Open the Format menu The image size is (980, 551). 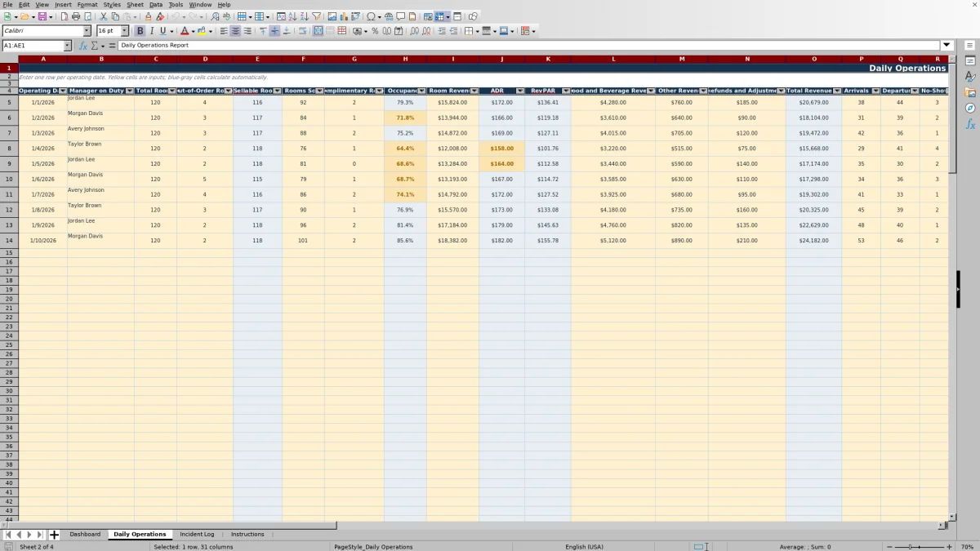tap(87, 4)
